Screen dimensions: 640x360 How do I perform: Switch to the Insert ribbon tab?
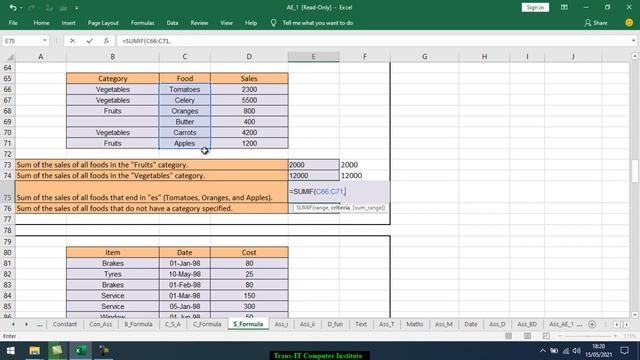(69, 23)
